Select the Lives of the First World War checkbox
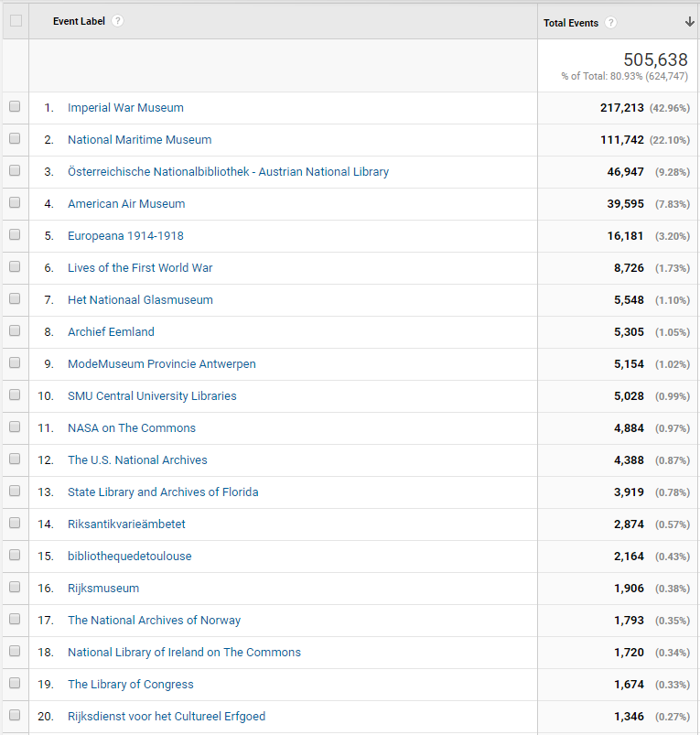The width and height of the screenshot is (700, 735). point(15,266)
